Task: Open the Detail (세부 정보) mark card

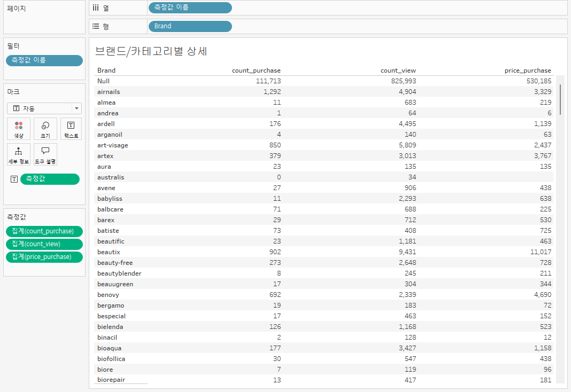Action: (x=19, y=154)
